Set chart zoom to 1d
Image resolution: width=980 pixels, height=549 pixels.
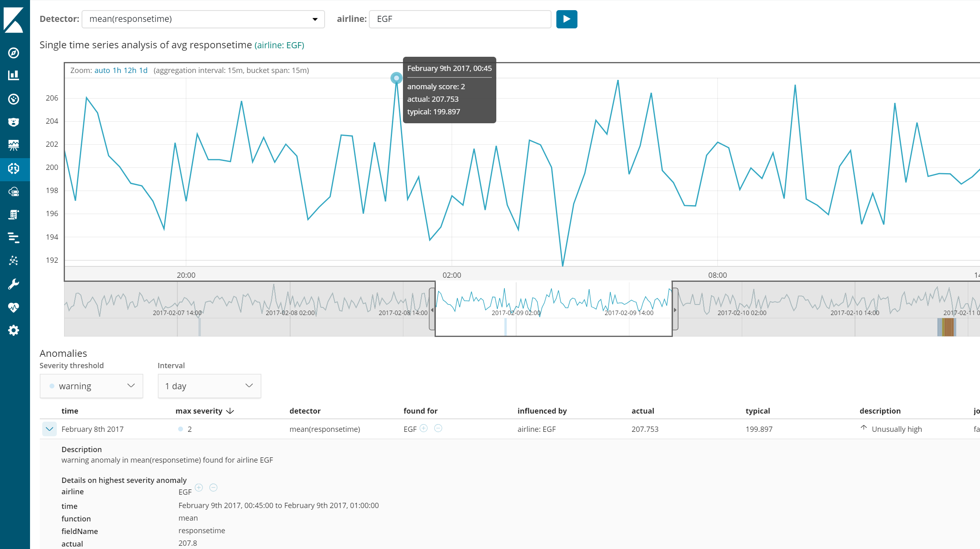tap(143, 71)
